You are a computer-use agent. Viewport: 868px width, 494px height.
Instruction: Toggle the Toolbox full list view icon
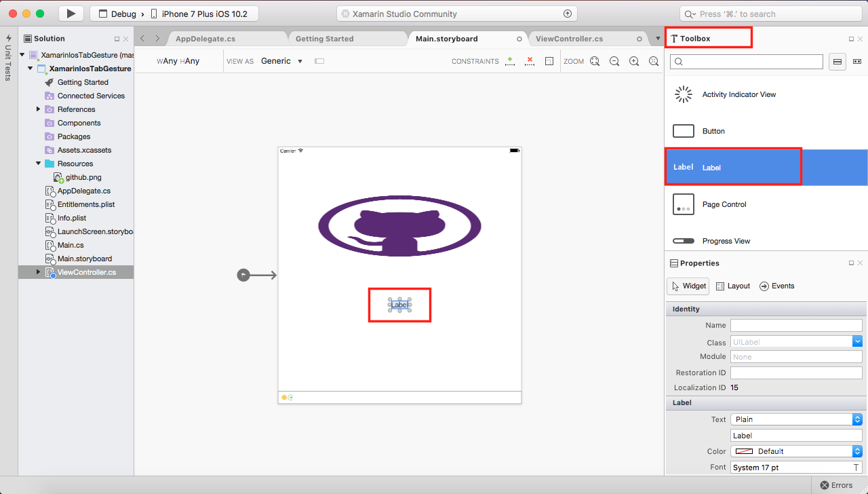(837, 61)
